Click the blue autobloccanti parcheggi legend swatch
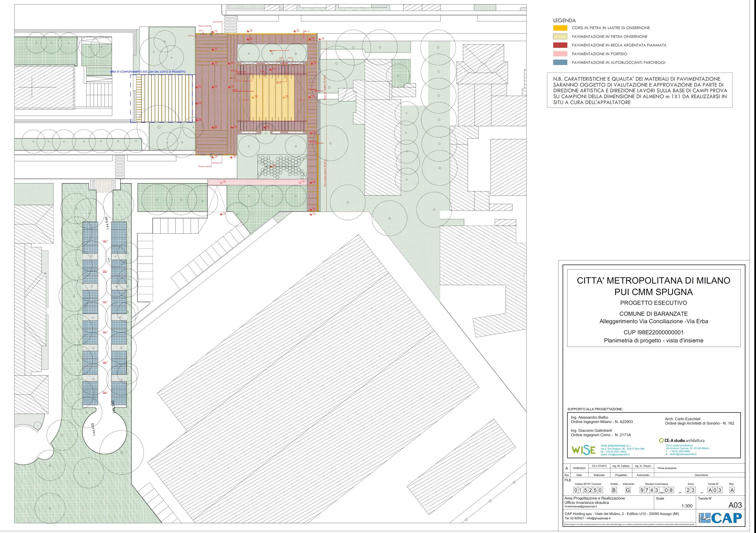Screen dimensions: 756x533 [560, 62]
